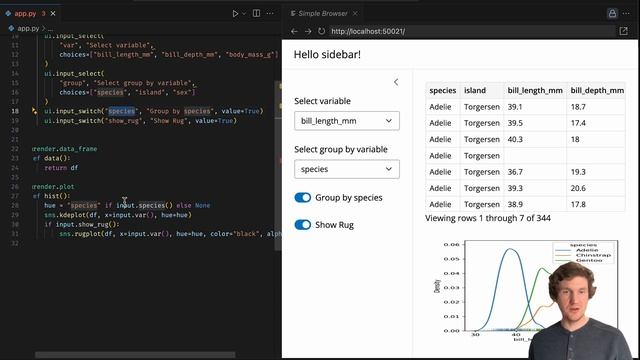Split the editor with split icon
Screen dimensions: 640x360
point(256,13)
